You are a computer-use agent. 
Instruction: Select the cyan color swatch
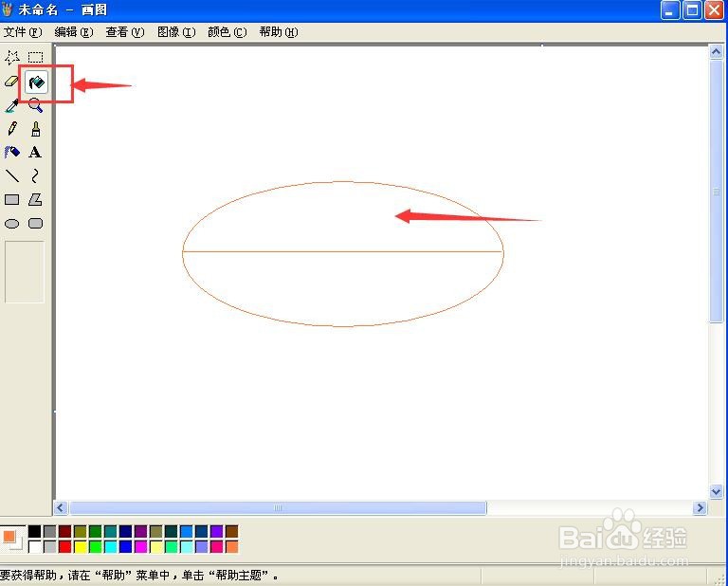click(x=111, y=546)
